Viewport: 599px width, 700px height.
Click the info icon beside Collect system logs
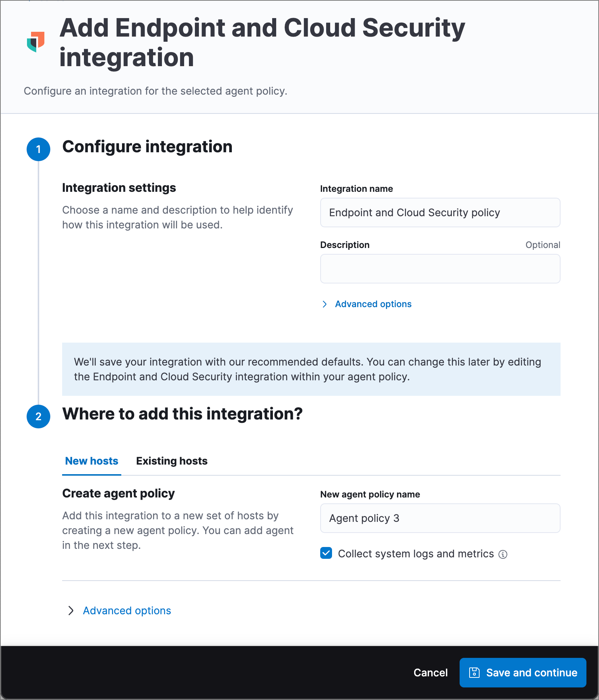coord(503,554)
